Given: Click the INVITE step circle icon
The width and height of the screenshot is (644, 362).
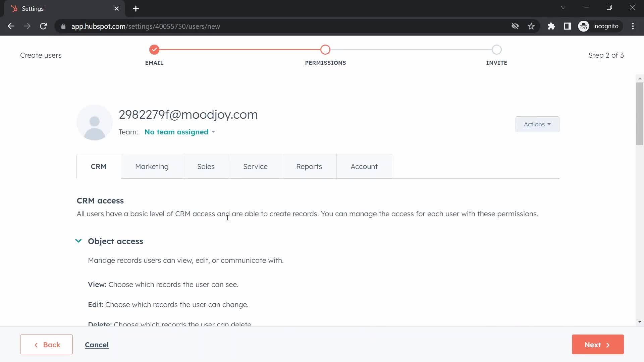Looking at the screenshot, I should [x=497, y=49].
